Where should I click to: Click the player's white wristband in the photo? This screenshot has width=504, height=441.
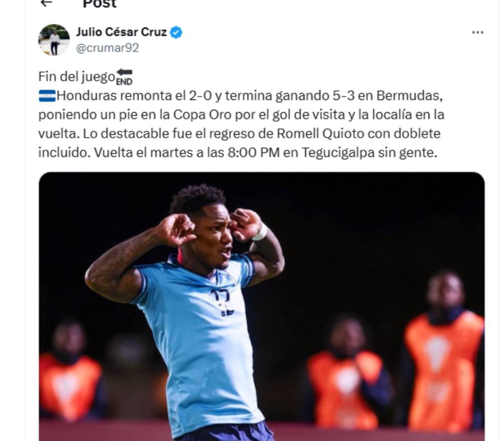pyautogui.click(x=260, y=232)
